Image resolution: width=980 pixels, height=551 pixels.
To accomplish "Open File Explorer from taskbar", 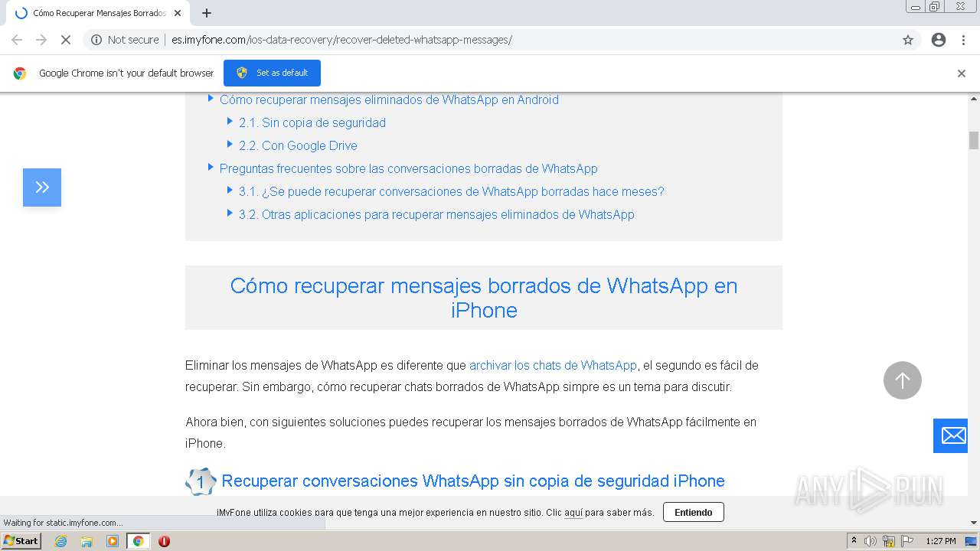I will [87, 541].
